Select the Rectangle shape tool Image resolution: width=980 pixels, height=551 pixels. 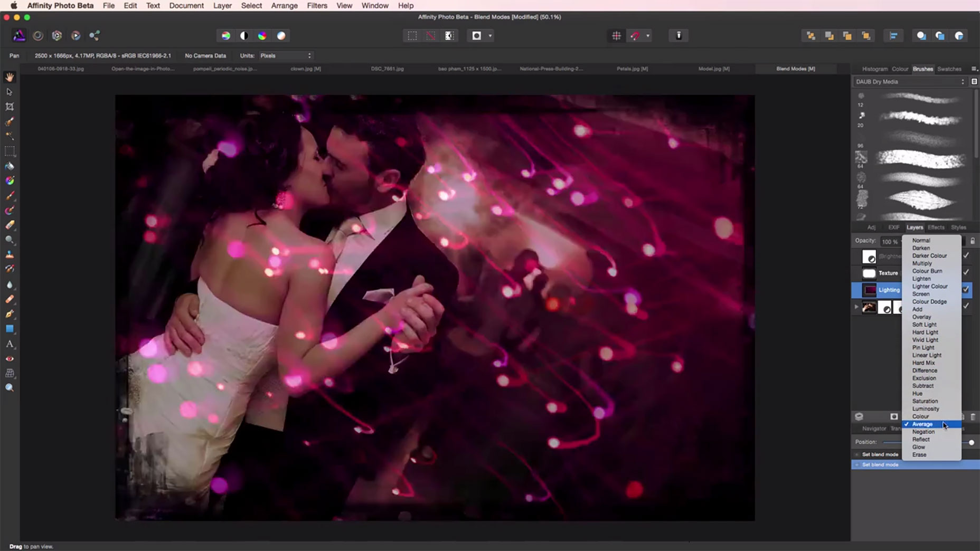coord(10,329)
